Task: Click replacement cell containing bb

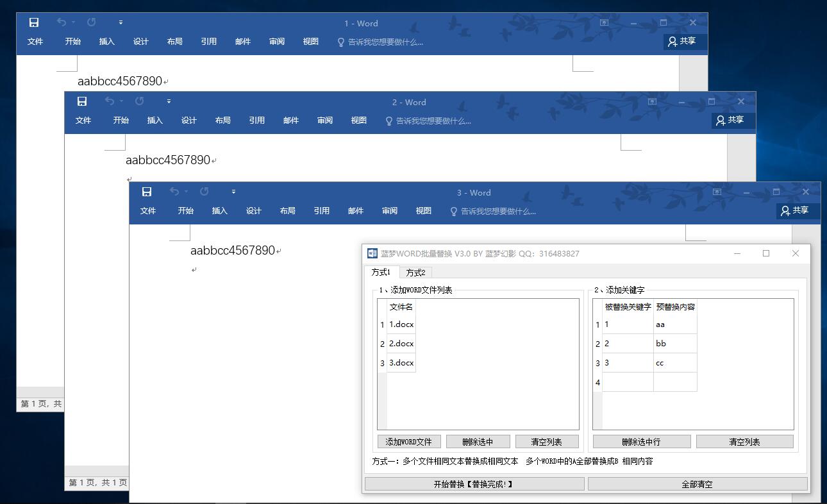Action: [x=675, y=344]
